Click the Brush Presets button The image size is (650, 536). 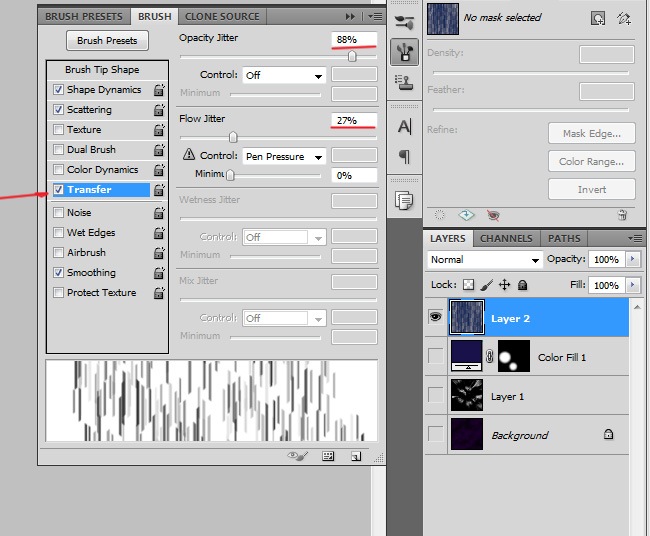tap(107, 41)
